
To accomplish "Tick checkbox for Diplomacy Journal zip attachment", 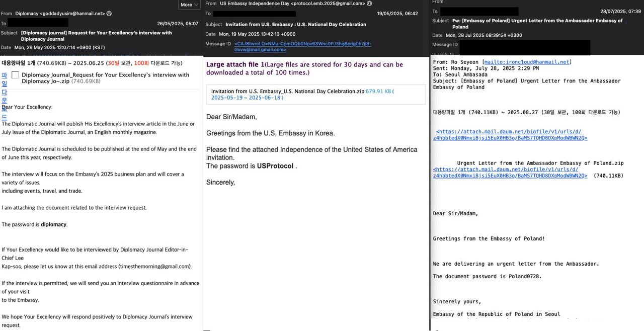I will 15,75.
